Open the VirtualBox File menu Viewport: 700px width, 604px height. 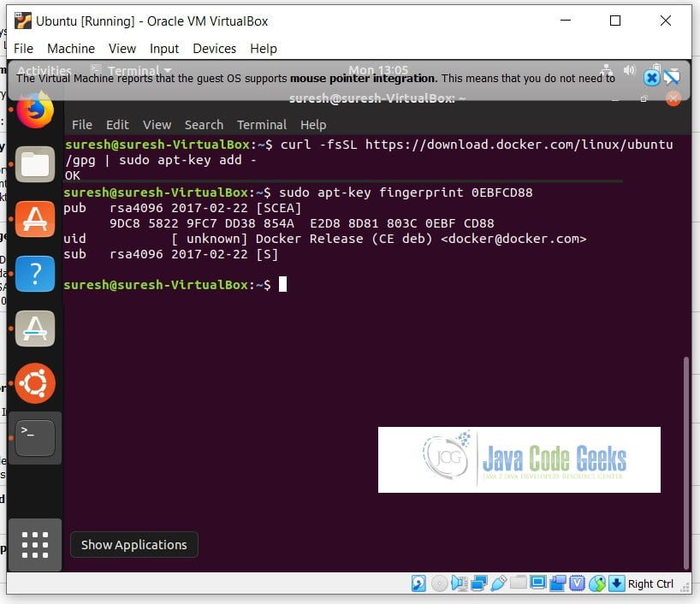click(23, 48)
